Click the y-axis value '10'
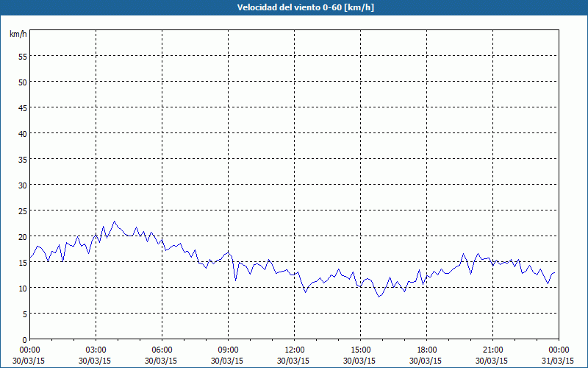The image size is (588, 368). point(23,289)
